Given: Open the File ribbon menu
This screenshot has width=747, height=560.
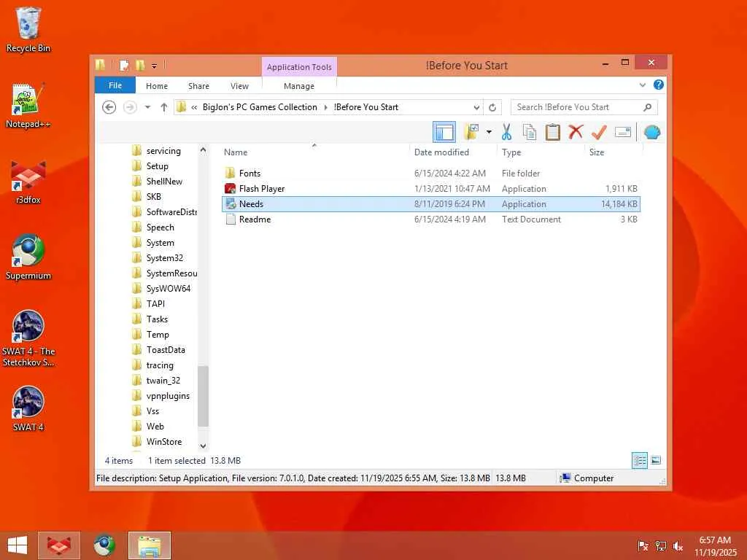Looking at the screenshot, I should [x=115, y=85].
